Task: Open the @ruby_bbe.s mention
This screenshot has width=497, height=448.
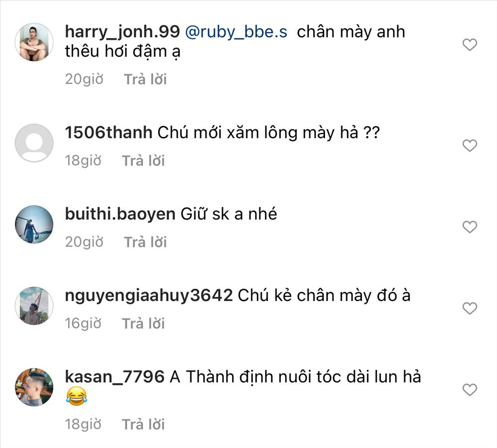Action: click(x=236, y=32)
